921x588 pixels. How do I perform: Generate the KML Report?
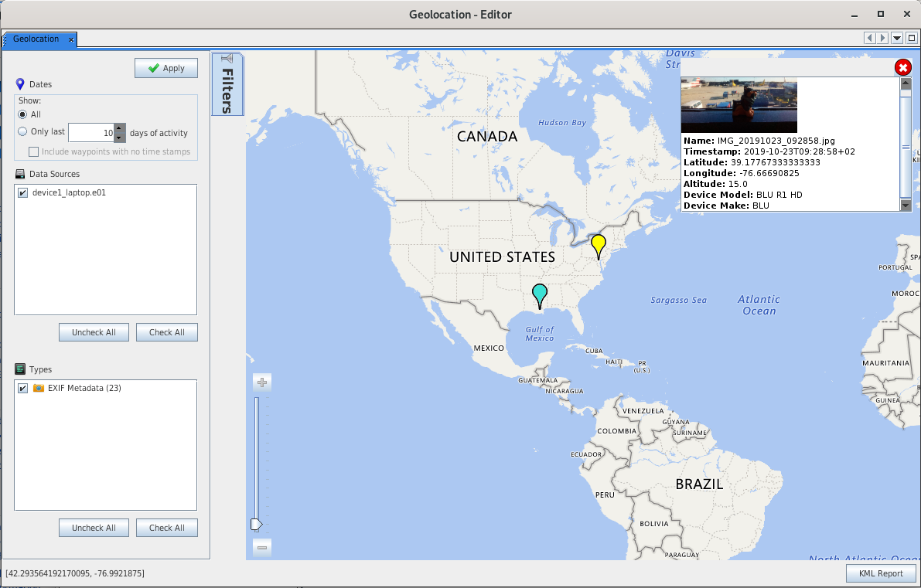click(x=881, y=573)
